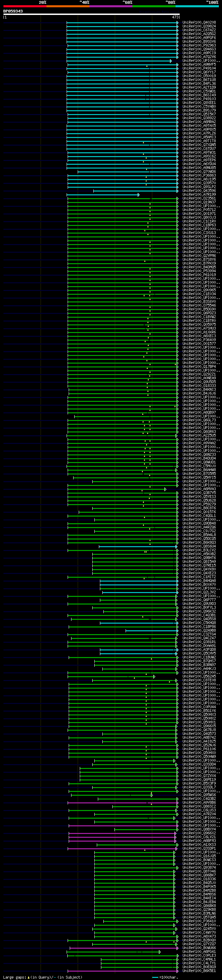Select hit UniRef100_Q4CZ47
The image size is (222, 980).
point(199,638)
